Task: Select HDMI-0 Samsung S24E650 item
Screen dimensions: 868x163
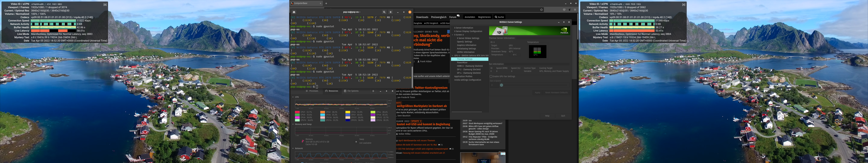Action: click(470, 66)
